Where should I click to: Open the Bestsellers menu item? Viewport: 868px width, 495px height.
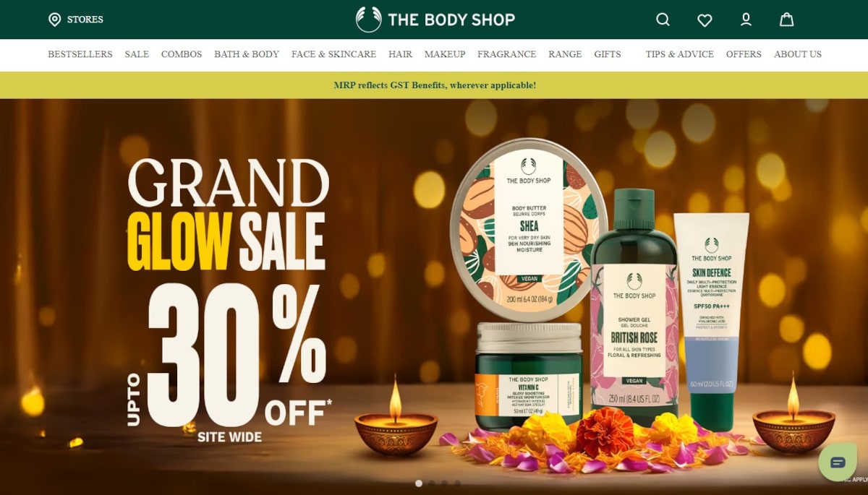point(80,54)
